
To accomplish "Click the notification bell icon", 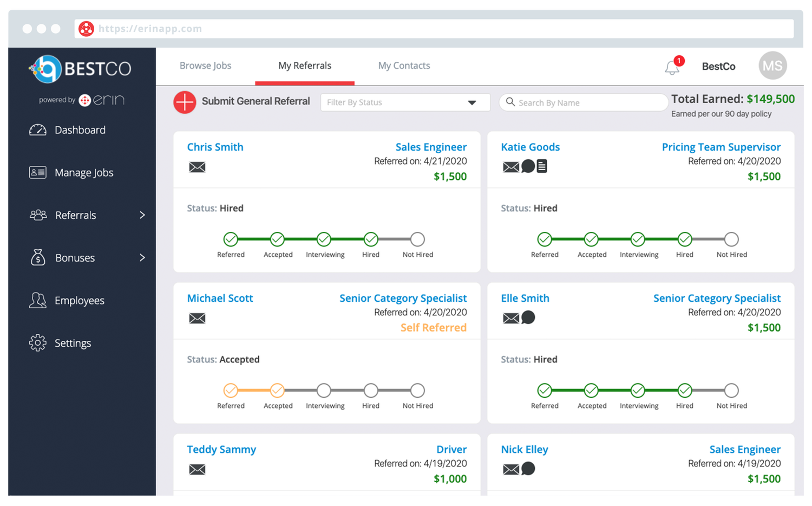I will coord(672,67).
